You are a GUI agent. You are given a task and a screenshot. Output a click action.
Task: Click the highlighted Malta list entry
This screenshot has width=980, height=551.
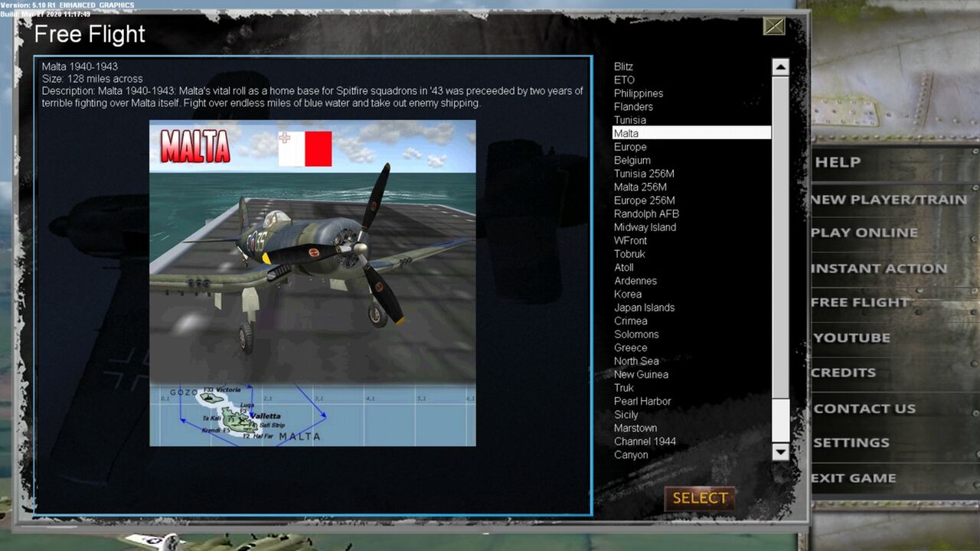[692, 133]
